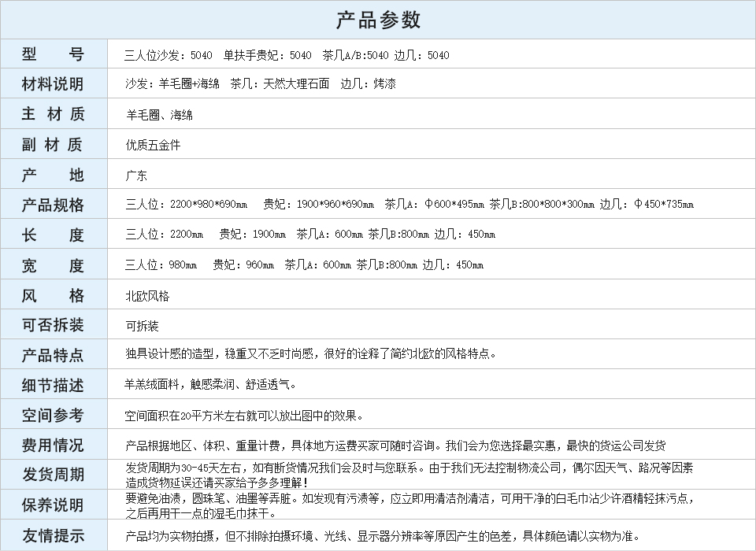The height and width of the screenshot is (551, 756).
Task: Select the width value 贵妃：960mm
Action: (x=243, y=264)
